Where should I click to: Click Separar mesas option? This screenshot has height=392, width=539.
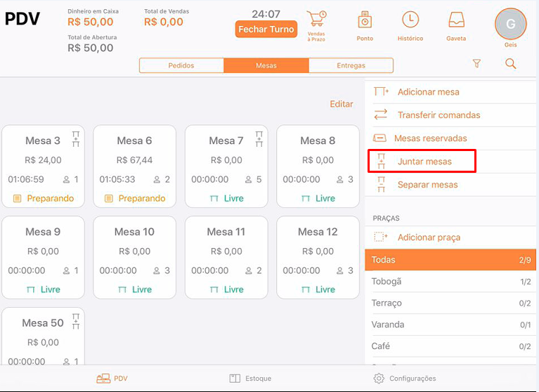click(428, 185)
